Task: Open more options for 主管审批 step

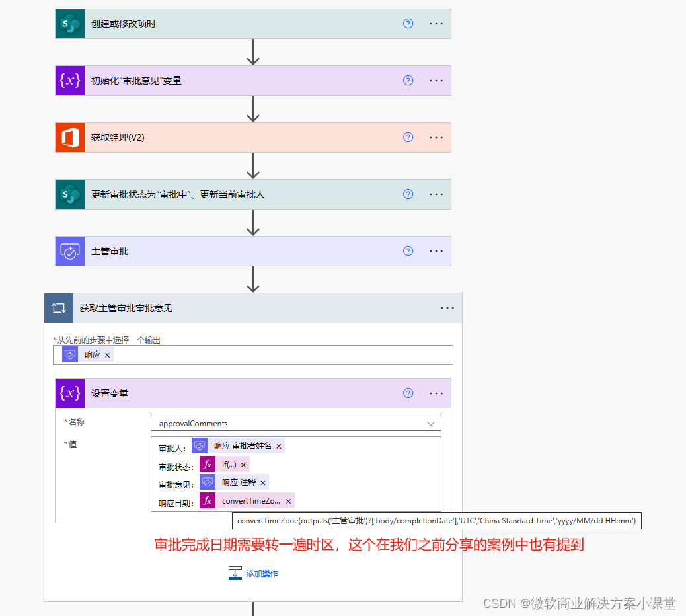Action: coord(436,251)
